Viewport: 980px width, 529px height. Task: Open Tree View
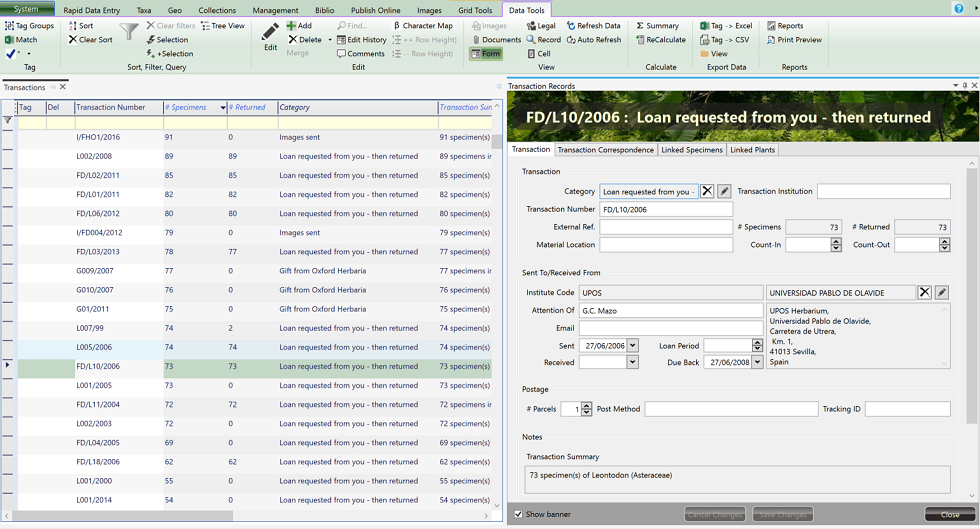(x=222, y=26)
